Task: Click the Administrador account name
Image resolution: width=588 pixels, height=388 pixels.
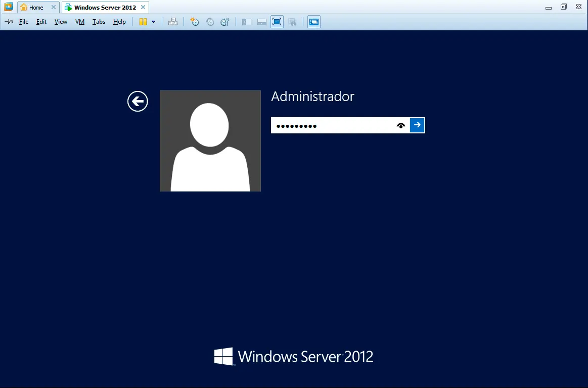Action: [x=313, y=96]
